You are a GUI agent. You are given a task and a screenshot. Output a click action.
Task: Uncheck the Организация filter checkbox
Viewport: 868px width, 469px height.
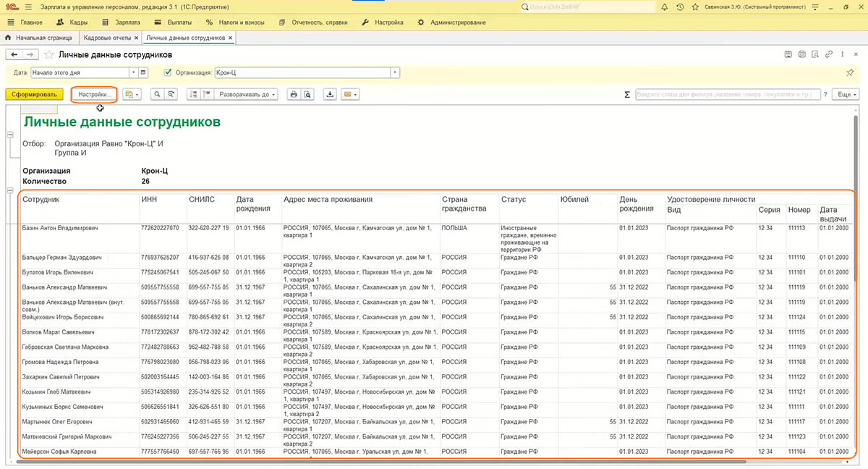point(168,72)
